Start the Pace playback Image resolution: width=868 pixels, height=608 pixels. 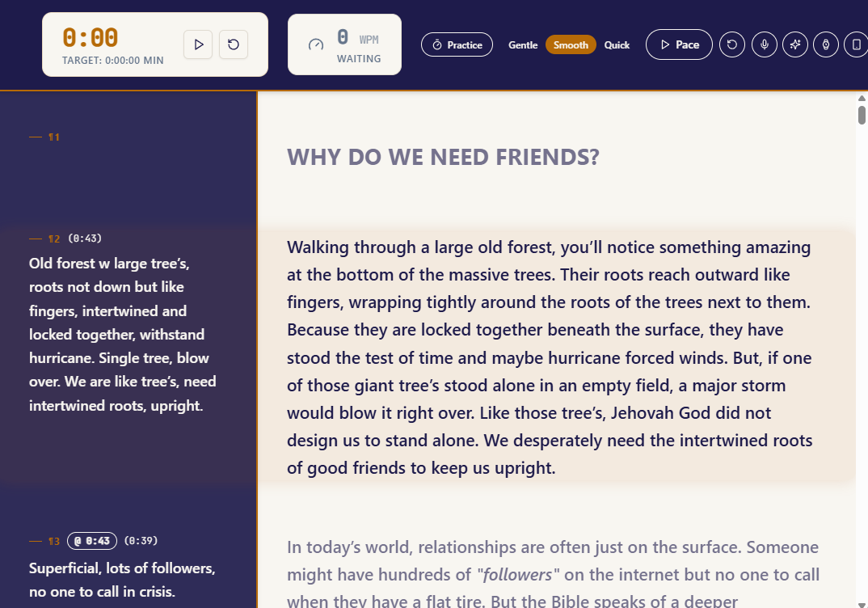pyautogui.click(x=679, y=44)
